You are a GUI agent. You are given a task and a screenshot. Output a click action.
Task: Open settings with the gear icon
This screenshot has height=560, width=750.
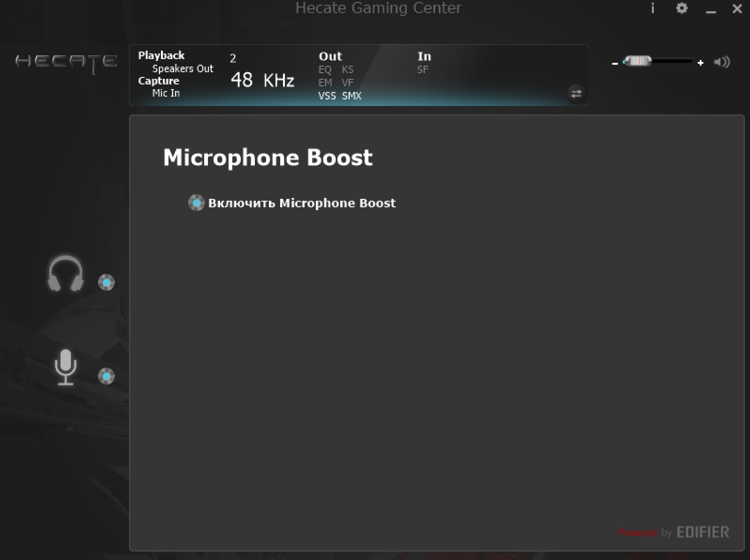[x=682, y=8]
